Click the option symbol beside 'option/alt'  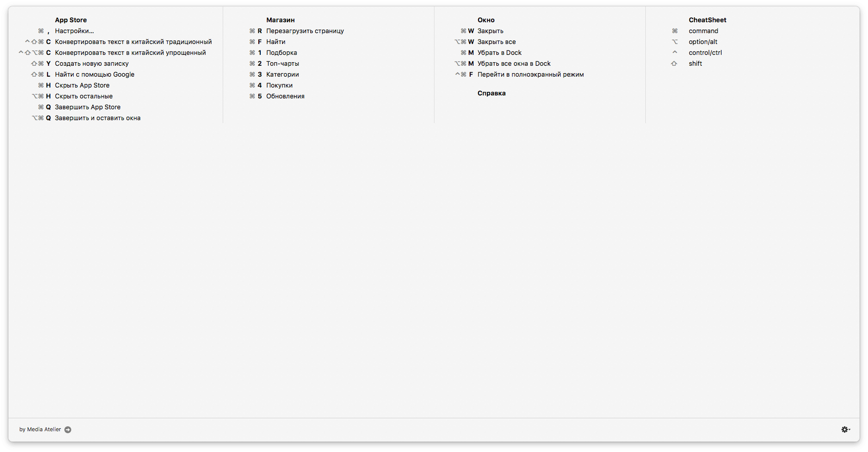(675, 42)
